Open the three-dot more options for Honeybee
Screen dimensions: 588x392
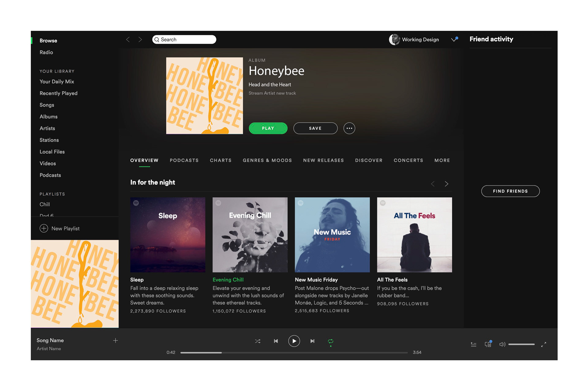(x=349, y=128)
